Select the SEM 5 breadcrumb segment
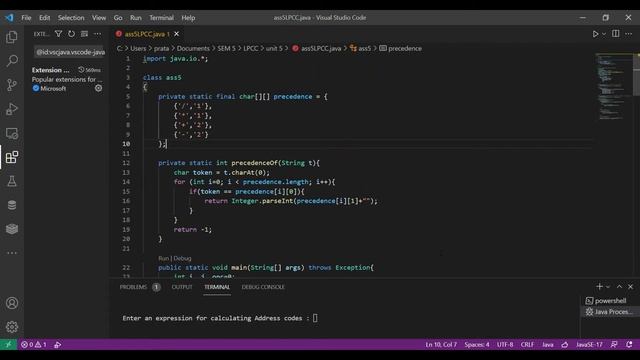Viewport: 640px width, 360px height. 226,48
